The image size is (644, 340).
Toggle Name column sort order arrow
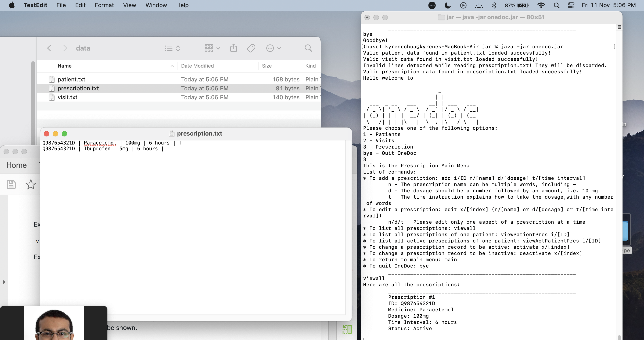coord(172,66)
